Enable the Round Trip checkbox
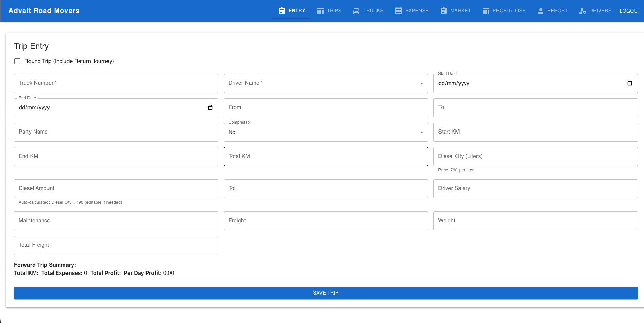The height and width of the screenshot is (323, 644). pos(17,61)
